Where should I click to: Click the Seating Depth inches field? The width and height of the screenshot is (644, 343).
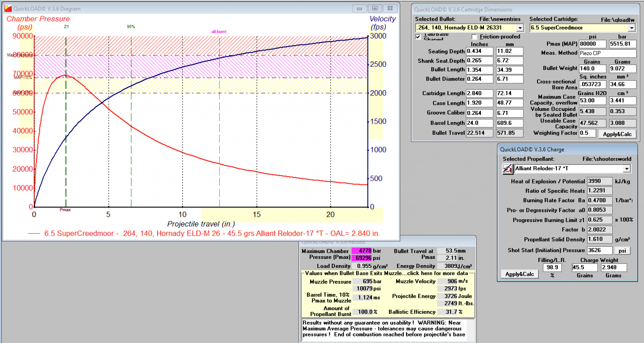(479, 51)
